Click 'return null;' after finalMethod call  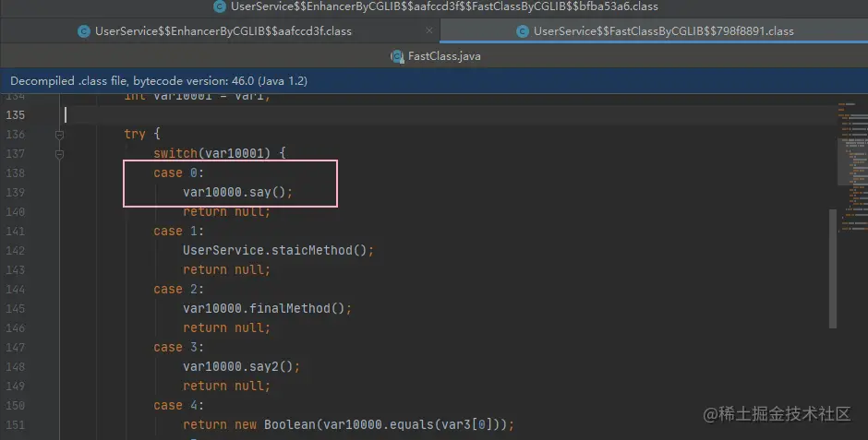(226, 327)
